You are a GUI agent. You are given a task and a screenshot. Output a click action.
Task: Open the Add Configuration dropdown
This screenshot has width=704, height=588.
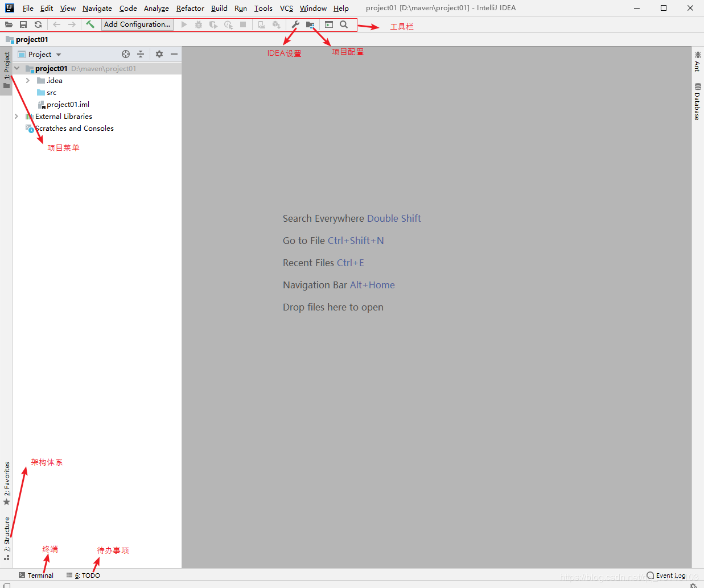coord(137,24)
